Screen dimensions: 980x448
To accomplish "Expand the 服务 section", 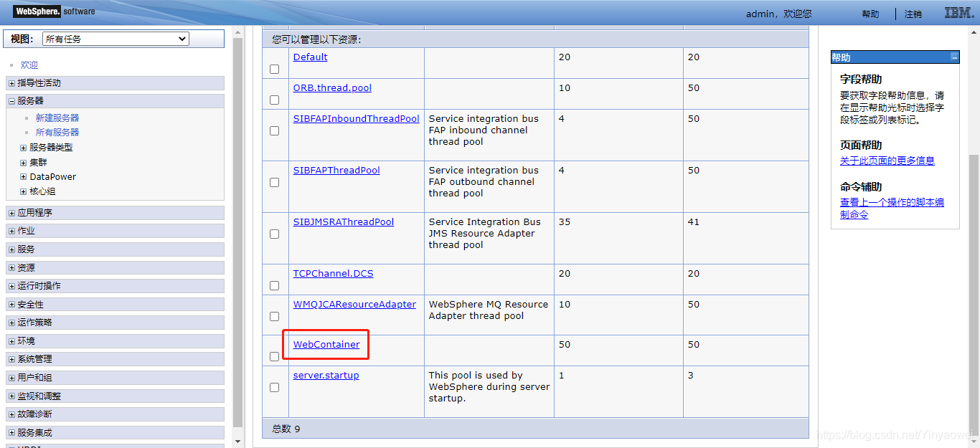I will pyautogui.click(x=11, y=249).
